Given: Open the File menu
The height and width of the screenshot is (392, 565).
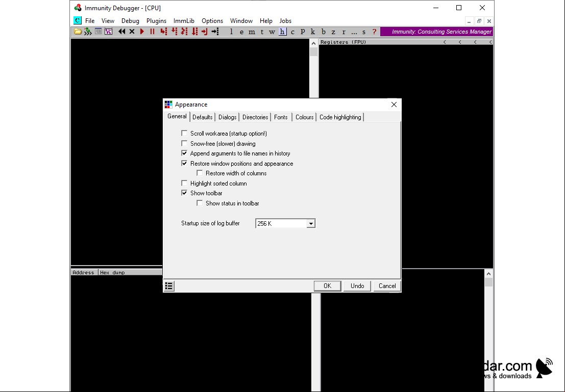Looking at the screenshot, I should [90, 21].
